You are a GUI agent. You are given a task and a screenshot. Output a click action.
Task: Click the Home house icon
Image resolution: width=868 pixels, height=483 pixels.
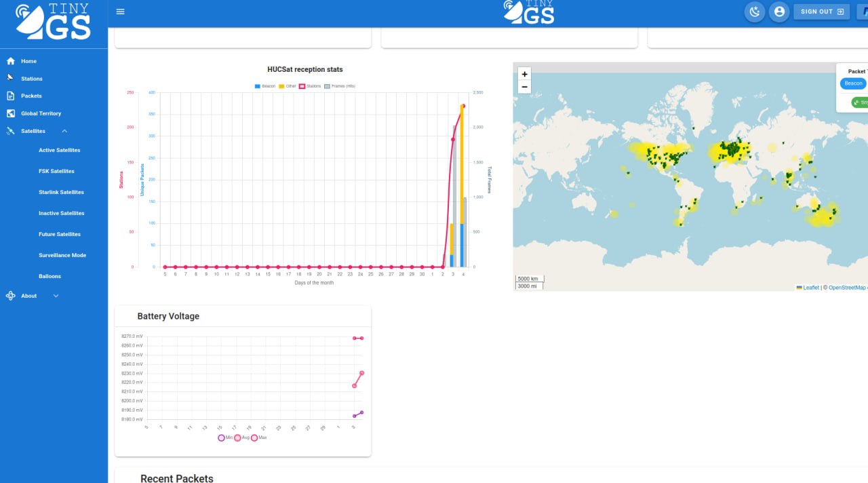pyautogui.click(x=10, y=61)
